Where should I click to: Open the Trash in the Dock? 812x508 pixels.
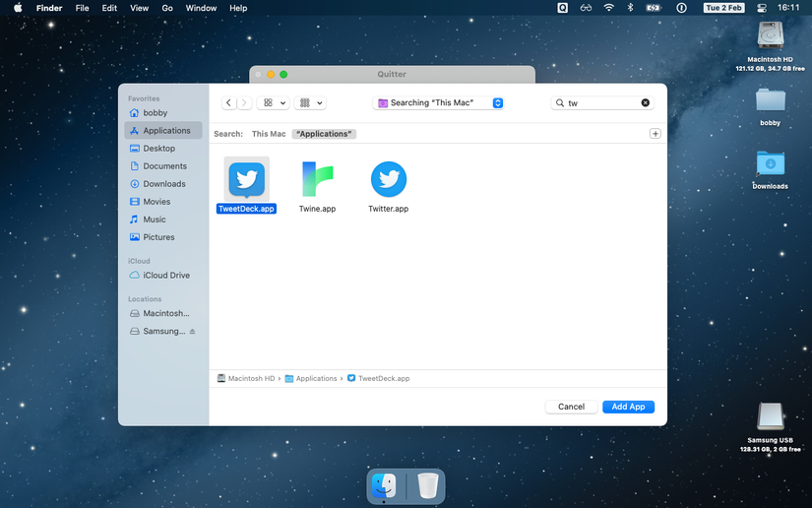pyautogui.click(x=428, y=485)
